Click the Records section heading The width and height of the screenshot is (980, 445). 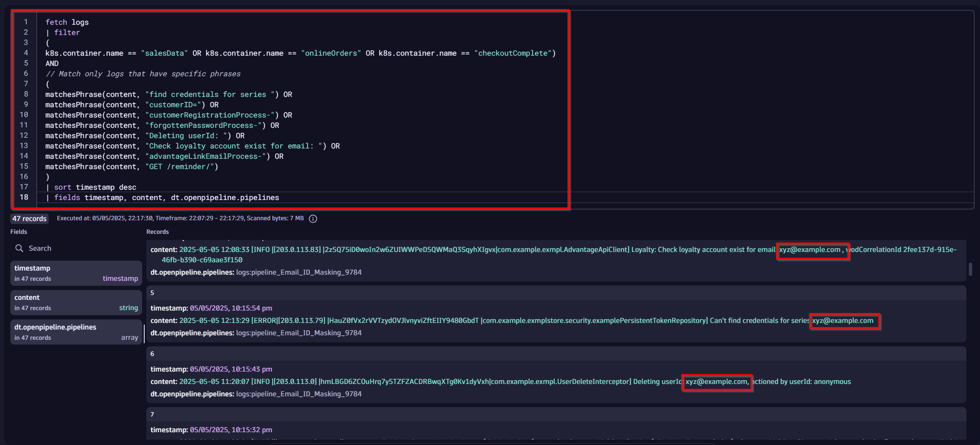[x=157, y=232]
